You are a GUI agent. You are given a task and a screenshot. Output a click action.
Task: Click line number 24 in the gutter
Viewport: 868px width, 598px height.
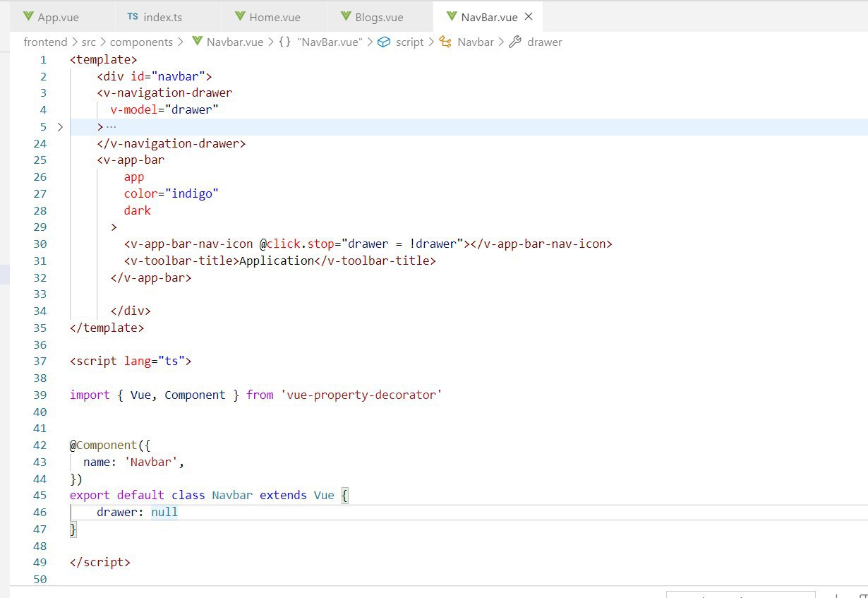coord(40,143)
